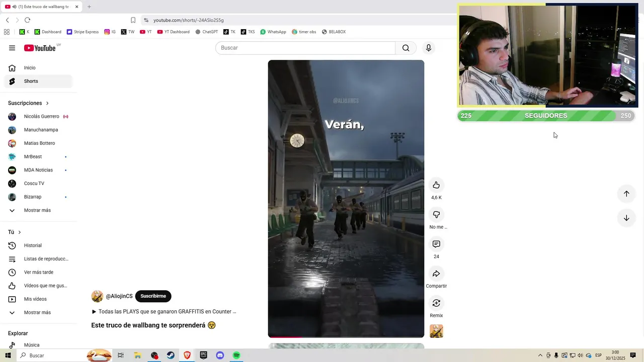Open the TW bookmark
644x362 pixels.
click(128, 32)
